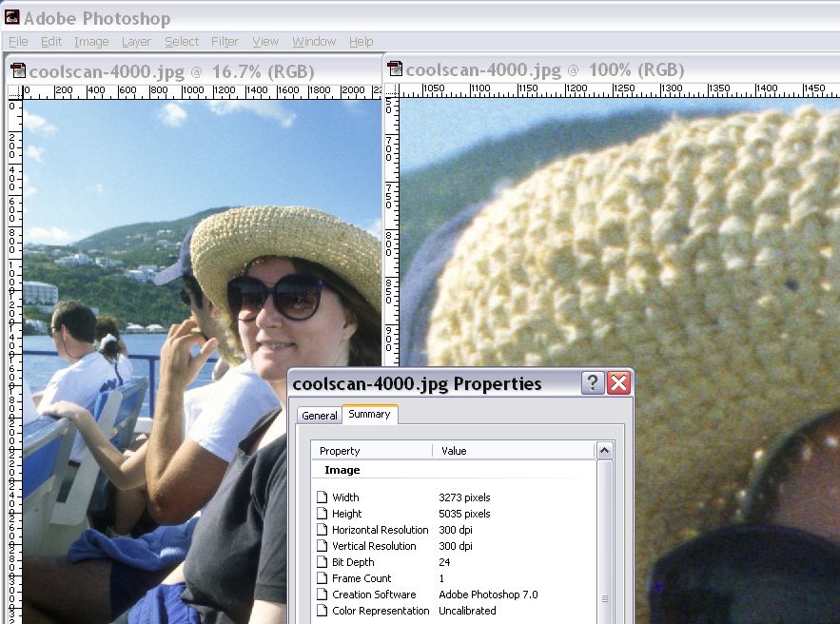Image resolution: width=840 pixels, height=624 pixels.
Task: Click the Property column header
Action: [x=372, y=451]
